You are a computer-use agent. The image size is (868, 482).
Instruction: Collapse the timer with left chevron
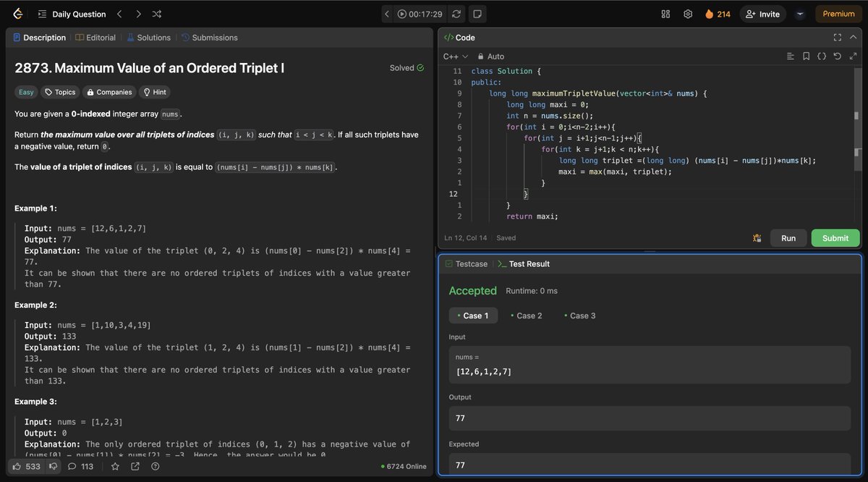(x=387, y=14)
